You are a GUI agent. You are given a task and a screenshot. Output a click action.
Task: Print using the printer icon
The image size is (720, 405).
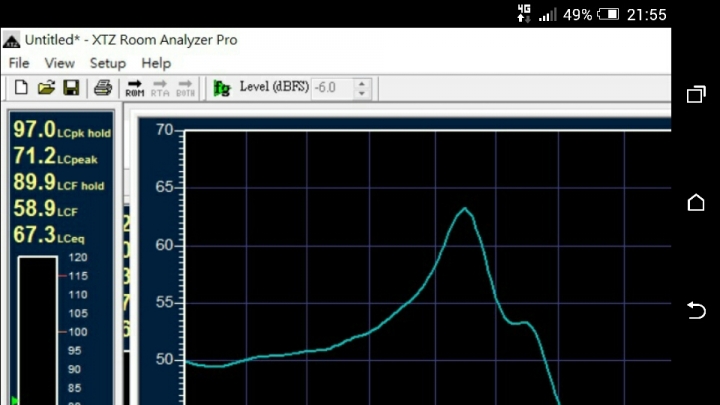click(x=103, y=87)
